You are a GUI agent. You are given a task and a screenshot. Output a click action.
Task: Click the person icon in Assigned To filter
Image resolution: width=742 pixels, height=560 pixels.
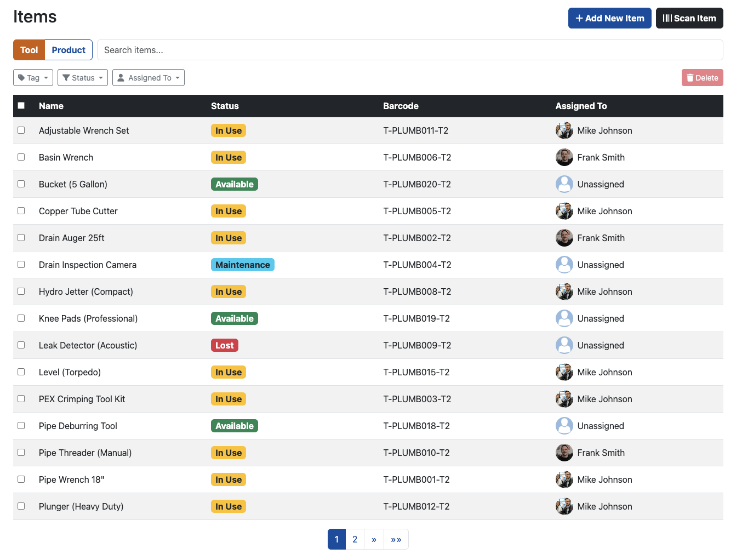pyautogui.click(x=121, y=77)
